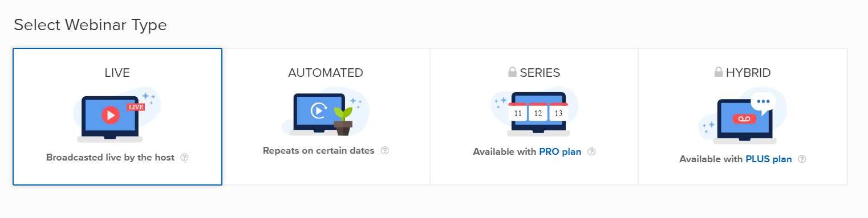The width and height of the screenshot is (868, 218).
Task: Select the HYBRID webinar type heading
Action: coord(748,73)
